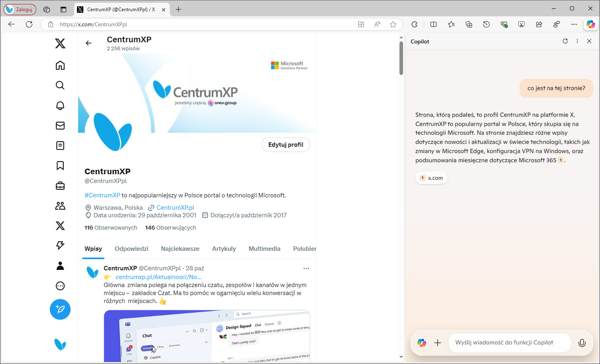Open Explore search magnifier in X sidebar
Screen dimensions: 600x364
tap(60, 85)
